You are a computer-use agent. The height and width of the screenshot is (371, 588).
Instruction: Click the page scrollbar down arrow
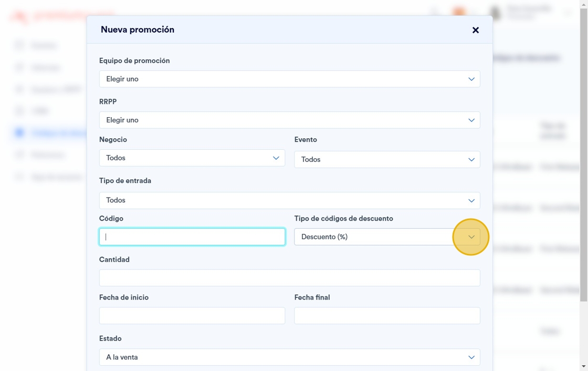pos(583,366)
